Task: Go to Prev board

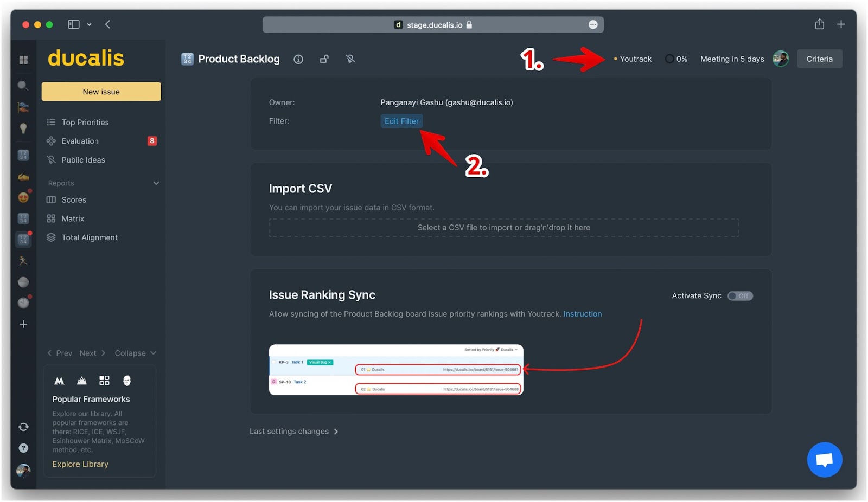Action: (x=60, y=353)
